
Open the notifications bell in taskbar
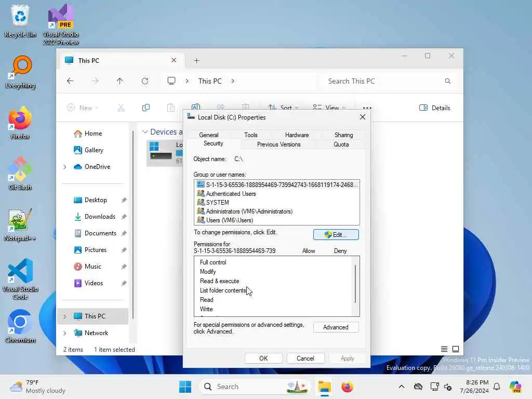click(x=497, y=387)
